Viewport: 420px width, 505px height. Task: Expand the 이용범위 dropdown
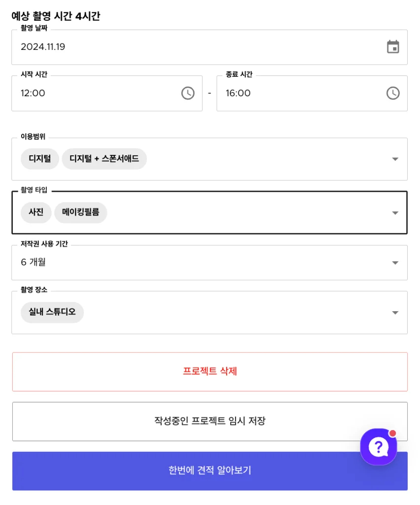click(x=394, y=159)
